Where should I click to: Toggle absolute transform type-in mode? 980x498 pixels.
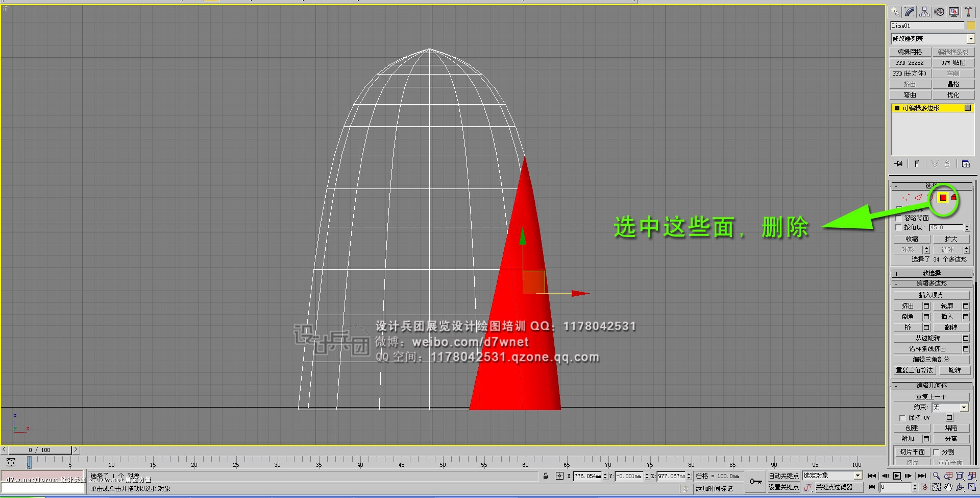pos(559,476)
